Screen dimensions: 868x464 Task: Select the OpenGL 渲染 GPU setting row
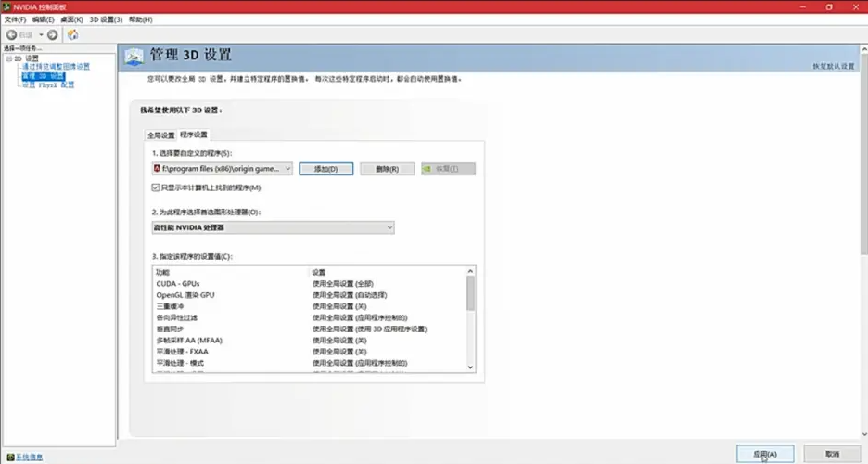point(310,295)
